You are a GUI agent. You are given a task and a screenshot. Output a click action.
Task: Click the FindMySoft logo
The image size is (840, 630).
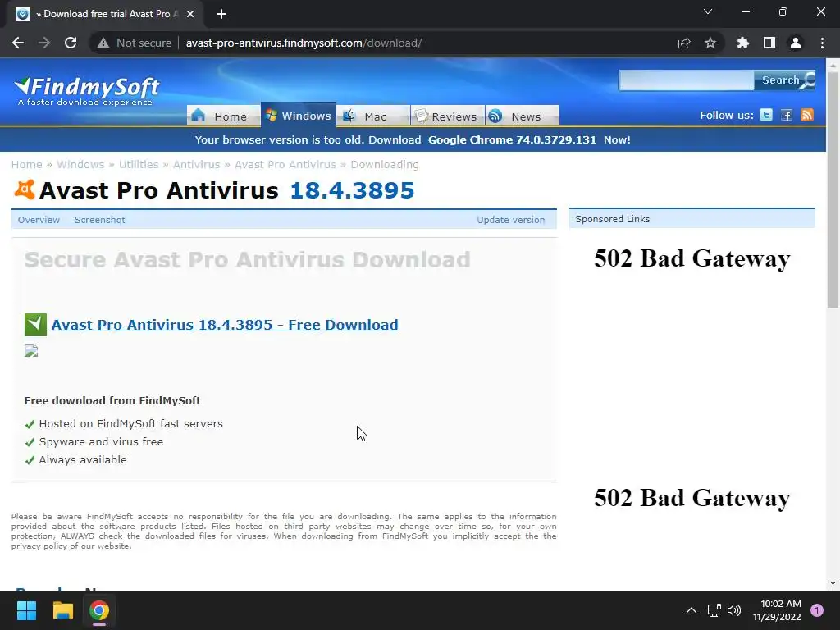(x=86, y=91)
